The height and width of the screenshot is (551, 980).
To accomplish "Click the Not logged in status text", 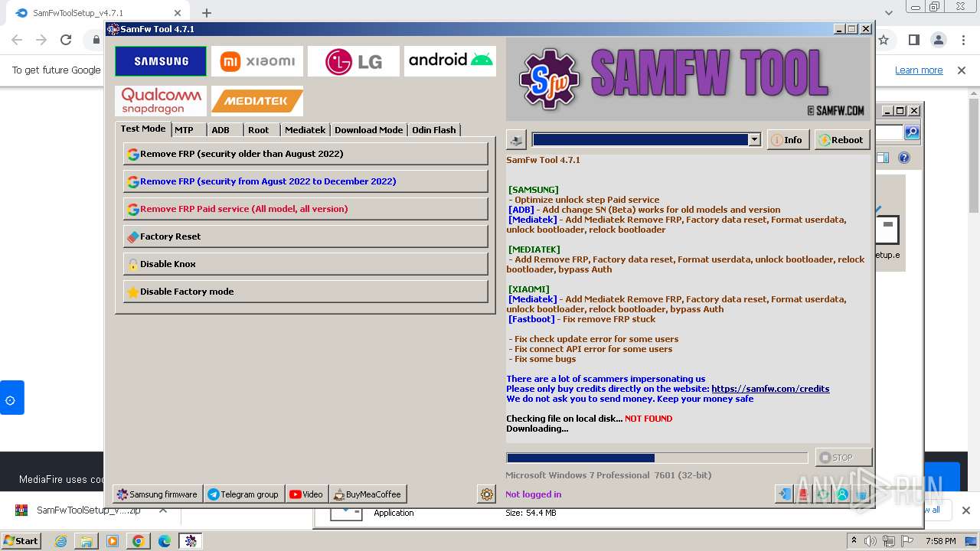I will click(x=533, y=494).
